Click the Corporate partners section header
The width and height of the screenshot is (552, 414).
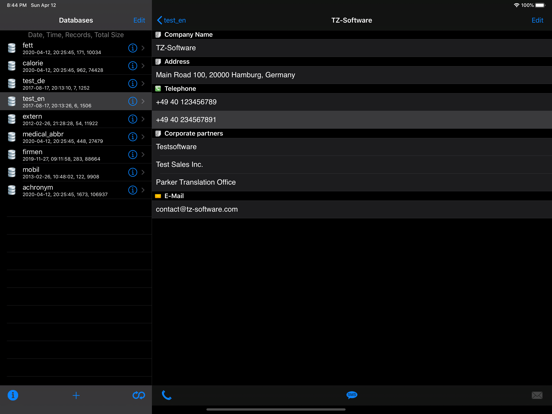194,133
